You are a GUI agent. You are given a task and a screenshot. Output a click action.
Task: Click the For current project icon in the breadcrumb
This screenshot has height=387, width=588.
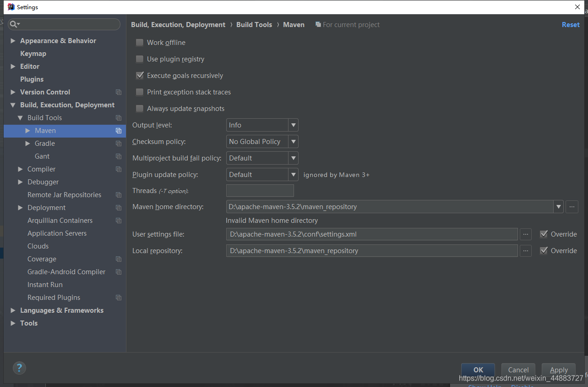318,25
